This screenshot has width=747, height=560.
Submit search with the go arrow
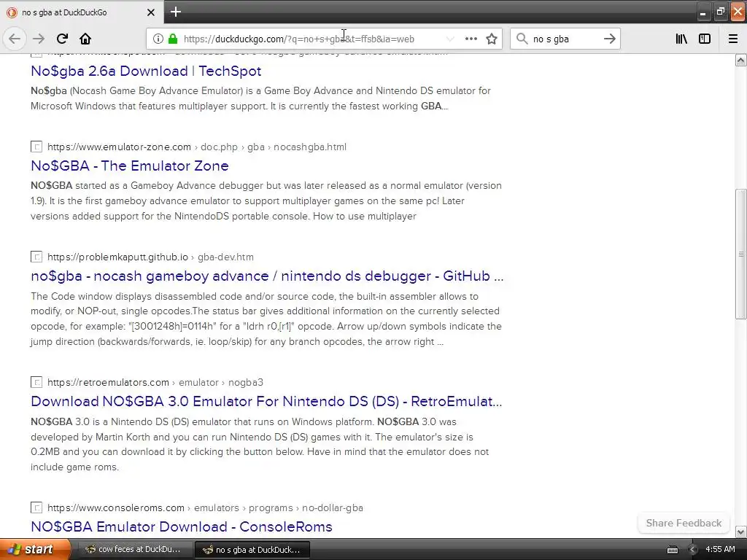pyautogui.click(x=609, y=39)
